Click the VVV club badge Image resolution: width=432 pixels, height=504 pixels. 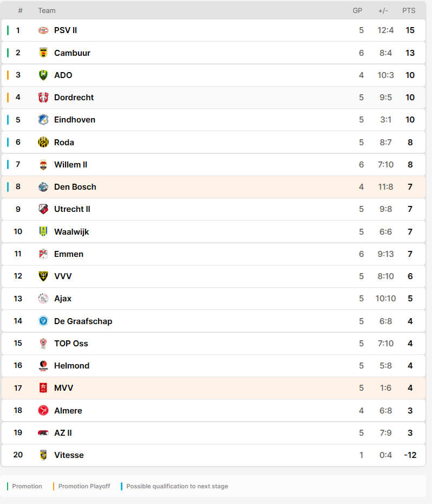tap(43, 276)
